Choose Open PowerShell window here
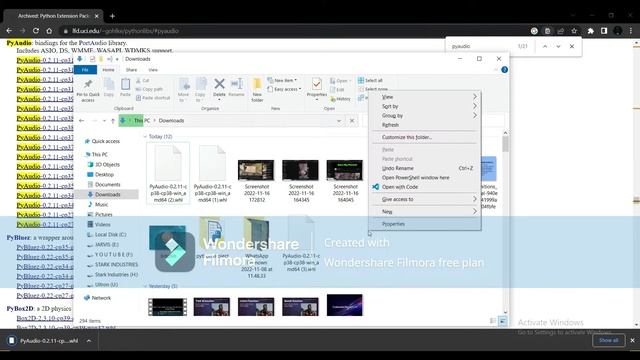Image resolution: width=640 pixels, height=360 pixels. 424,178
